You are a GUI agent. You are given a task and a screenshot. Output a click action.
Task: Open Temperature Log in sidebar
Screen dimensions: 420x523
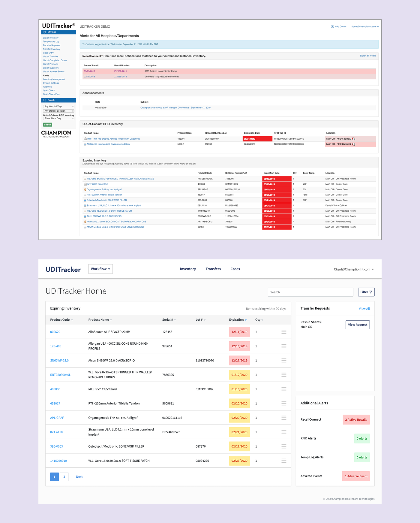[51, 42]
